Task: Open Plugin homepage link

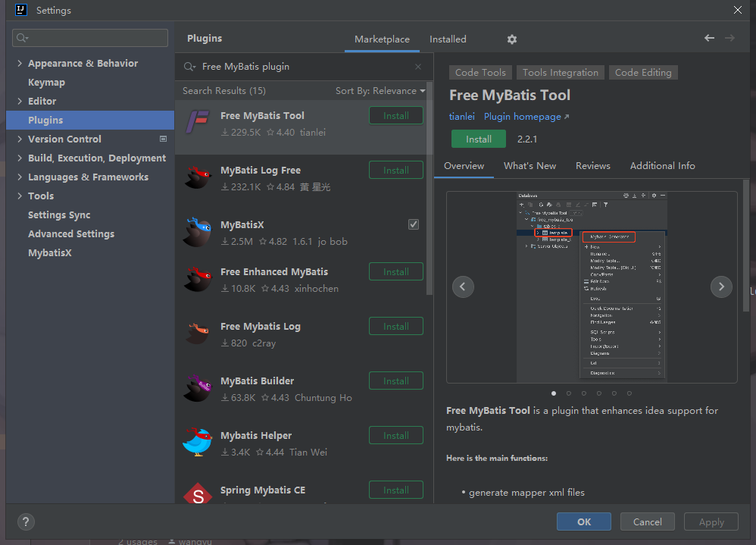Action: [522, 117]
